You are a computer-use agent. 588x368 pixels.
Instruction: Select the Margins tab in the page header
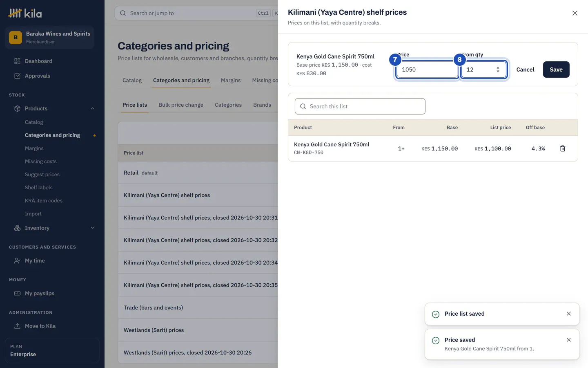tap(231, 80)
